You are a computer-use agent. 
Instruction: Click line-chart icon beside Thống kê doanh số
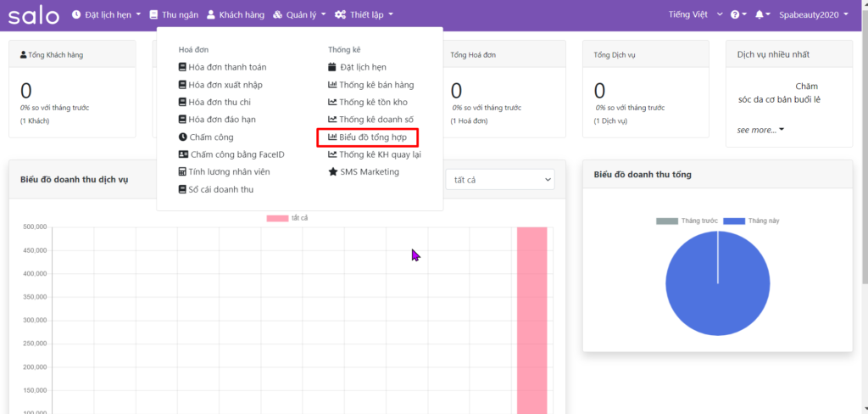click(x=332, y=119)
